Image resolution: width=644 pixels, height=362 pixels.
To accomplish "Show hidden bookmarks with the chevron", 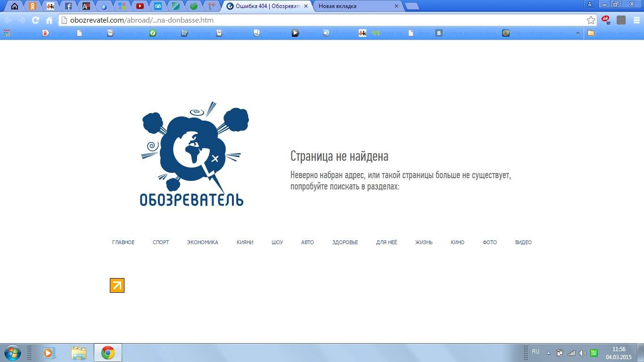I will (578, 33).
